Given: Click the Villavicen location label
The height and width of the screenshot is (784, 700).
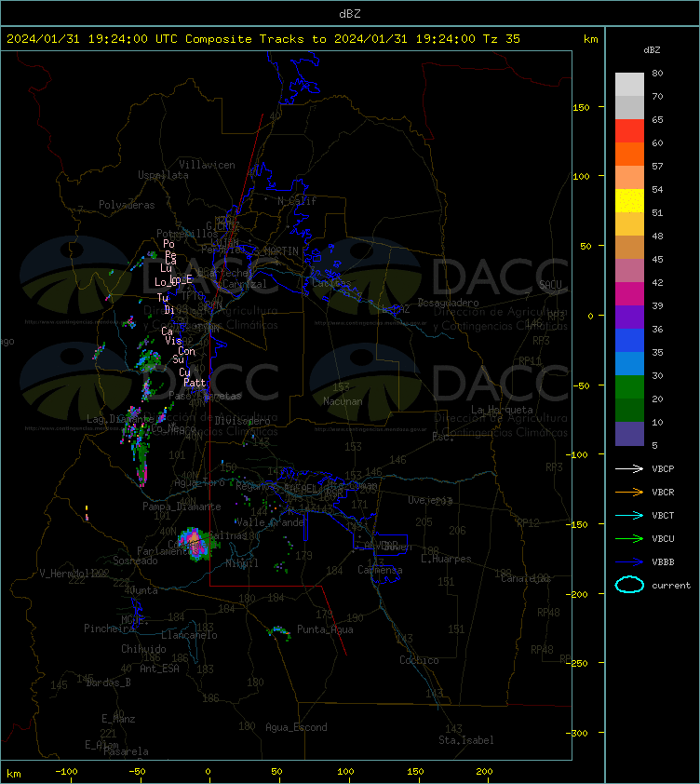Looking at the screenshot, I should coord(207,165).
